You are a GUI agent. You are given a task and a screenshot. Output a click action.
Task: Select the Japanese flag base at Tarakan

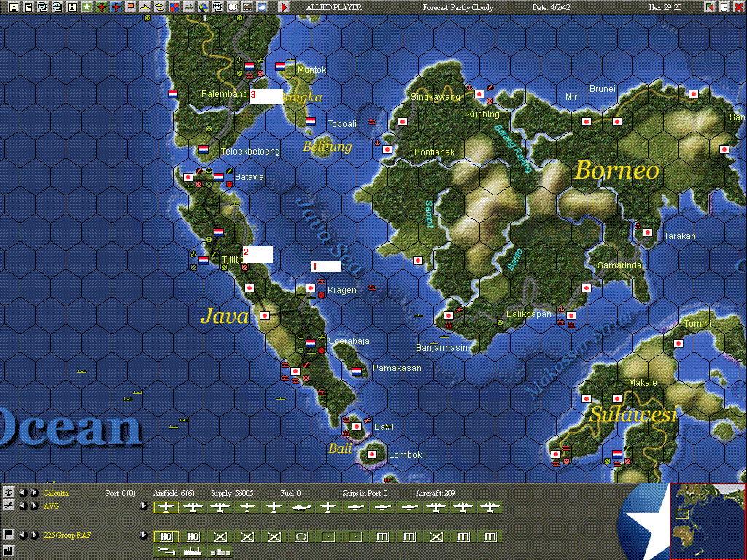(x=648, y=233)
